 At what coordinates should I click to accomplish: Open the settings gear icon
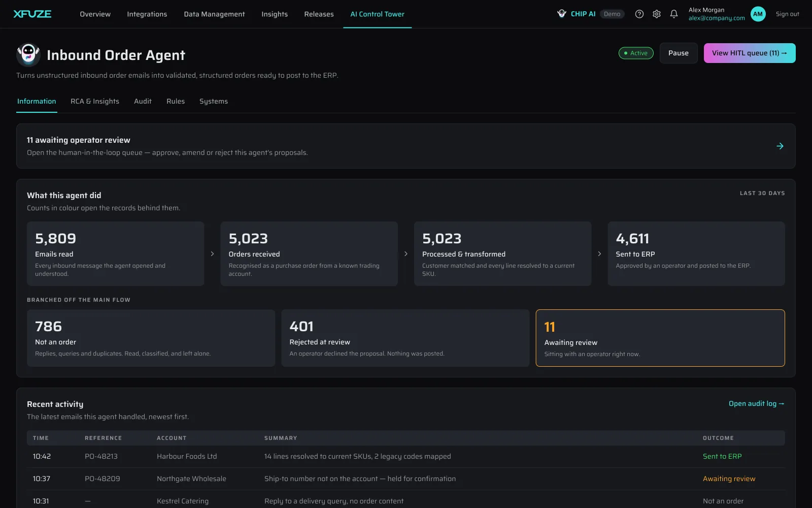[657, 14]
